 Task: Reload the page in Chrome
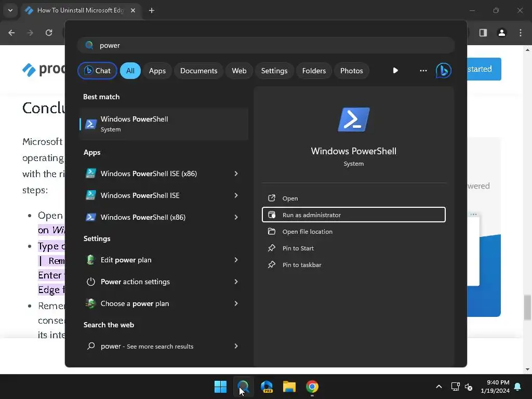49,33
